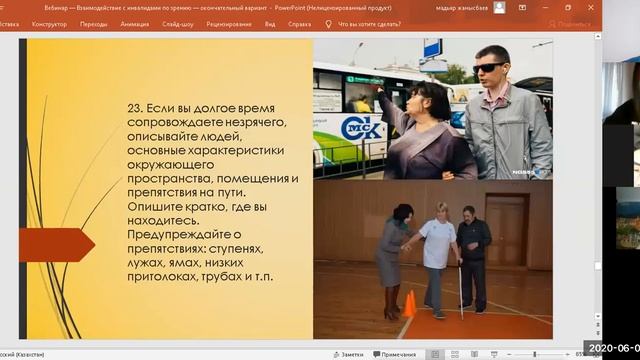The width and height of the screenshot is (640, 360).
Task: Switch to Reading view icon
Action: tap(474, 355)
